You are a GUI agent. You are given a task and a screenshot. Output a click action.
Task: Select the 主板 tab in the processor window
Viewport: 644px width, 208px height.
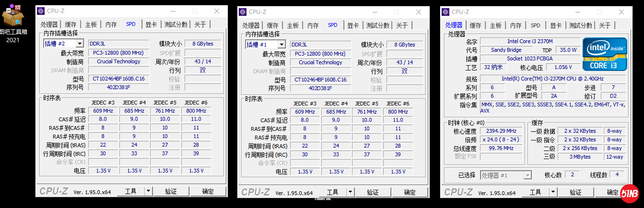click(496, 25)
